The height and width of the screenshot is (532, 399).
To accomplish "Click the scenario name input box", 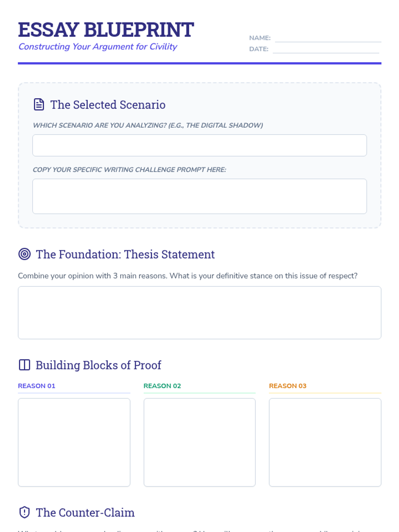I will [199, 145].
